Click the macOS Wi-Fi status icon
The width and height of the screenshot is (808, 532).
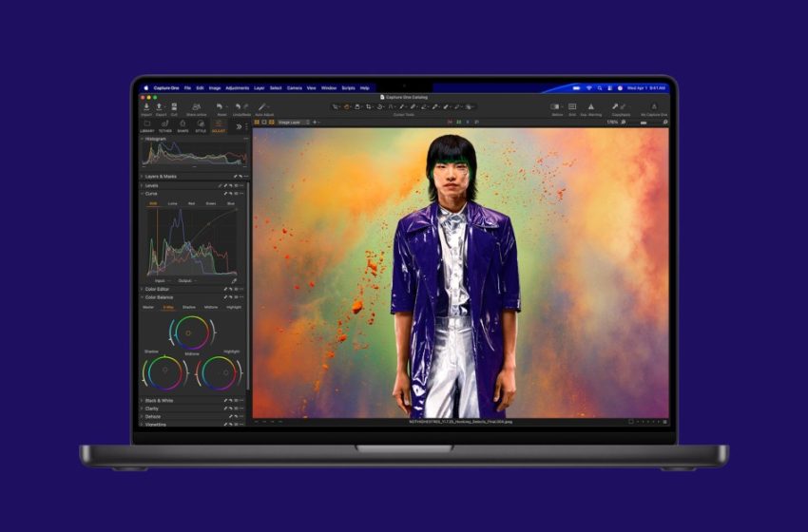(x=588, y=87)
